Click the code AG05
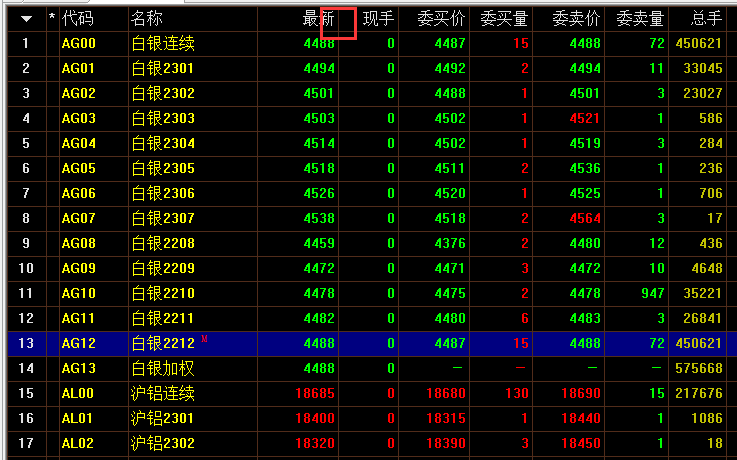 78,168
